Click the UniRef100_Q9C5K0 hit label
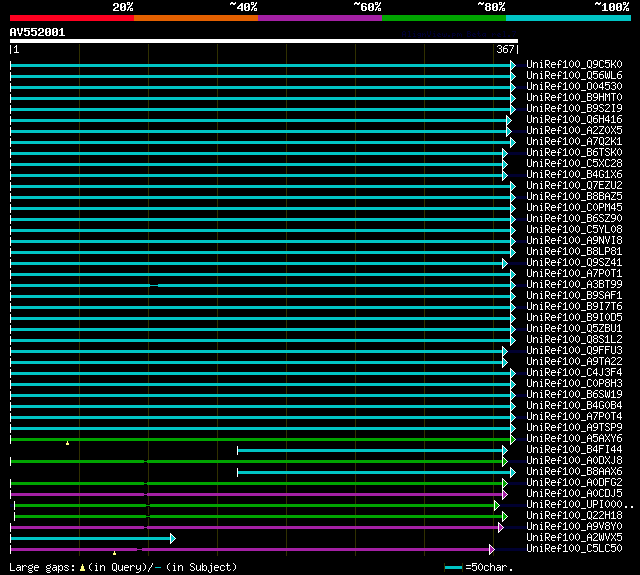Screen dimensions: 640x575 [x=574, y=64]
